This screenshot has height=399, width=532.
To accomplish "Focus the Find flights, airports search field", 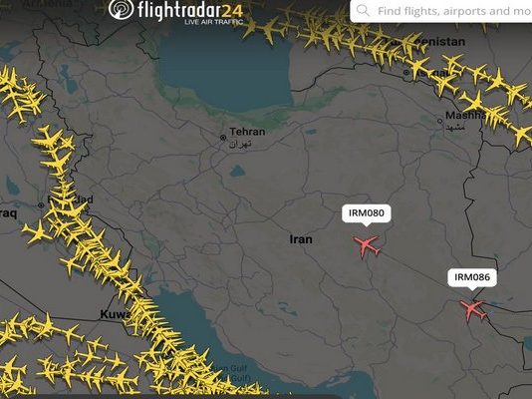I will click(x=441, y=11).
